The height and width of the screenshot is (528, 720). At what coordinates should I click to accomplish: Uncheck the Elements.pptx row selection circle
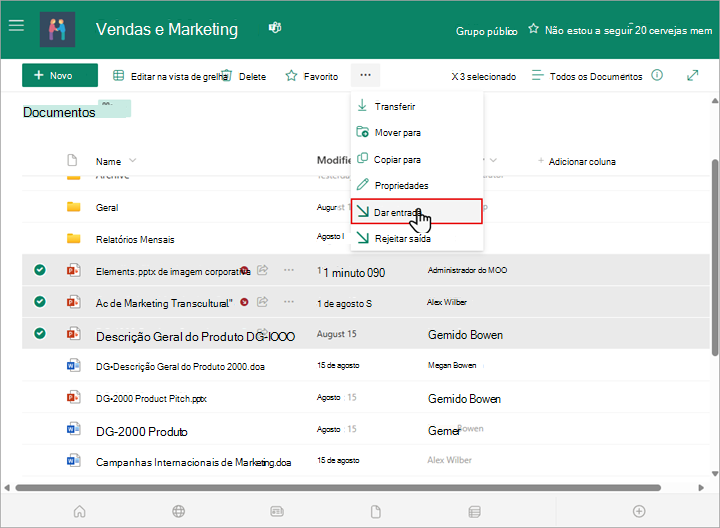pos(40,270)
